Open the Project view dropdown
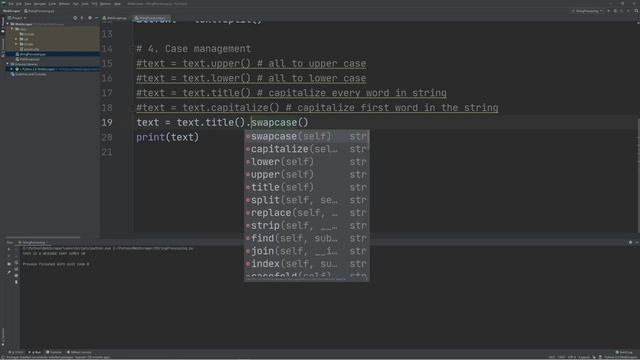640x360 pixels. pyautogui.click(x=17, y=18)
